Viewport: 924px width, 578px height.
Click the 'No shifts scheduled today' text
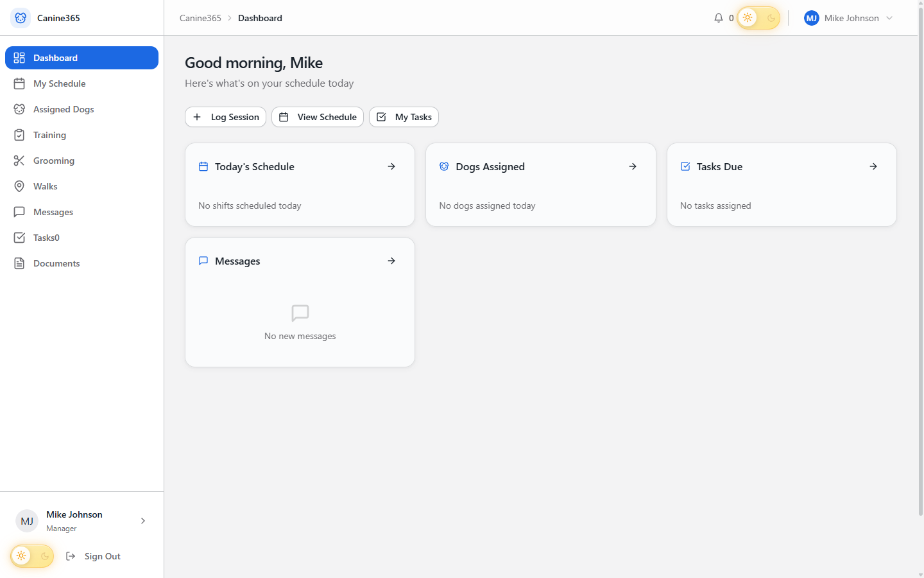(x=250, y=206)
